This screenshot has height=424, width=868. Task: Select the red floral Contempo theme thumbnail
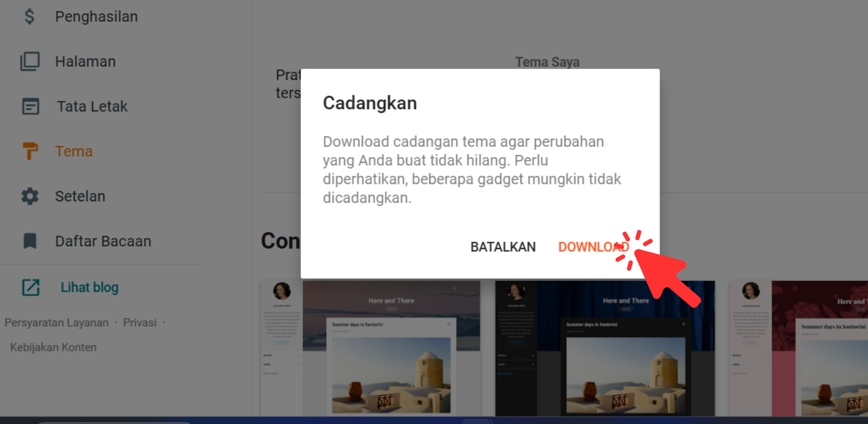point(798,348)
